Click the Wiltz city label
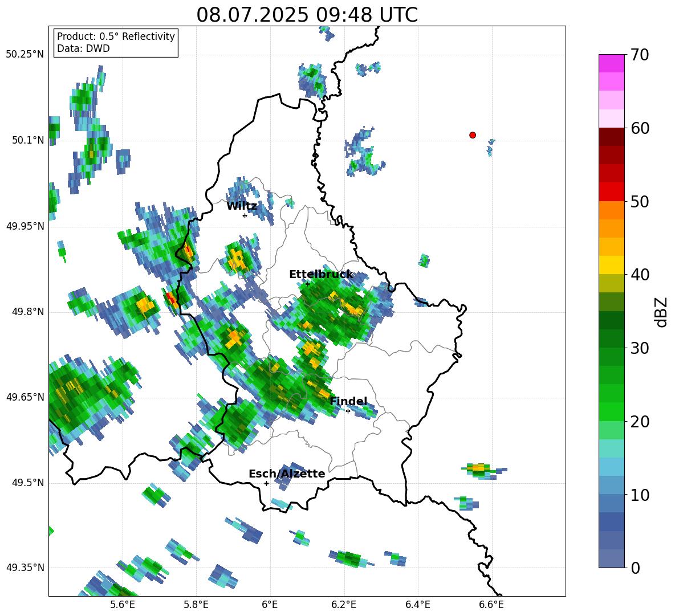Viewport: 675px width, 616px height. tap(242, 206)
